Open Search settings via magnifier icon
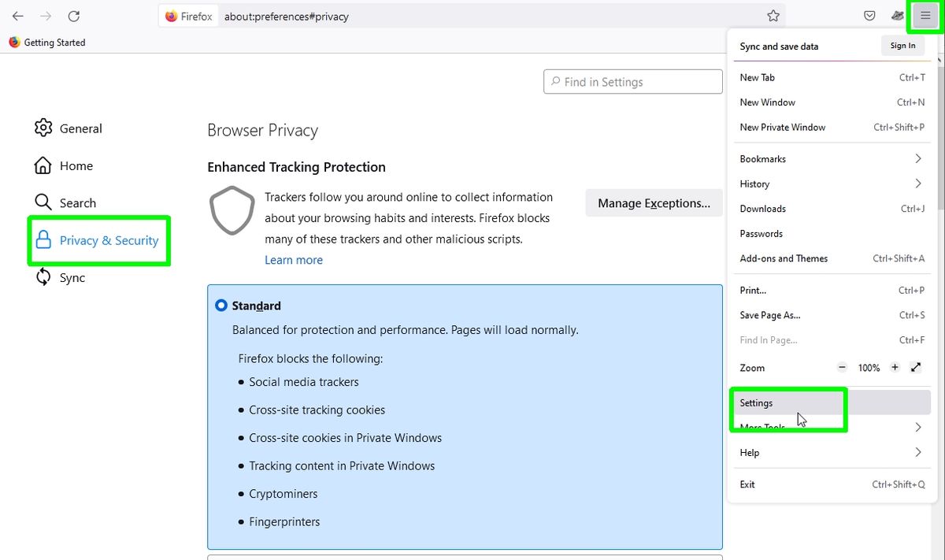Image resolution: width=945 pixels, height=560 pixels. [43, 202]
